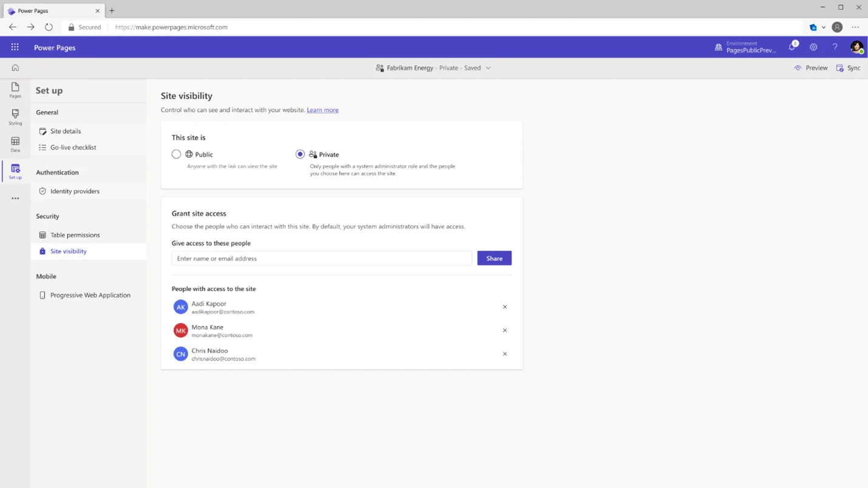Click the Share button
The width and height of the screenshot is (868, 488).
(x=494, y=258)
